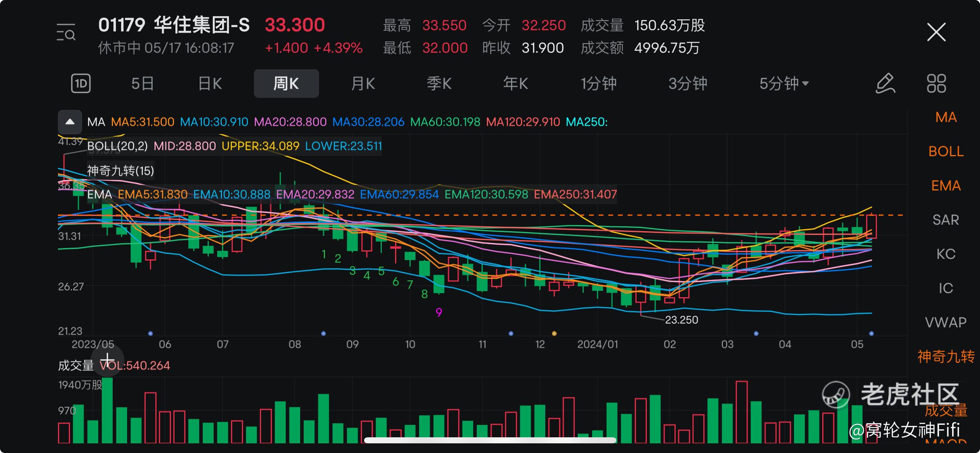Open the drawing pen tool
Screen dimensions: 980x453
click(885, 83)
